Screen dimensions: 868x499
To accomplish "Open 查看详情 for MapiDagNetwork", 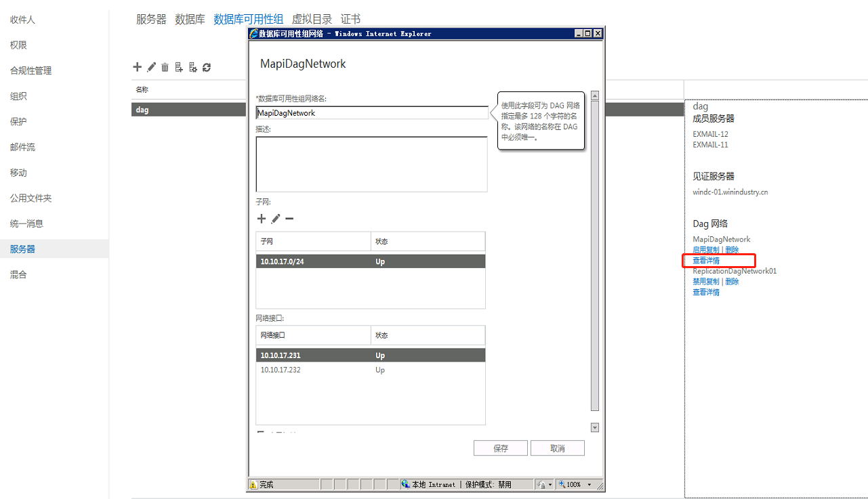I will pos(706,260).
